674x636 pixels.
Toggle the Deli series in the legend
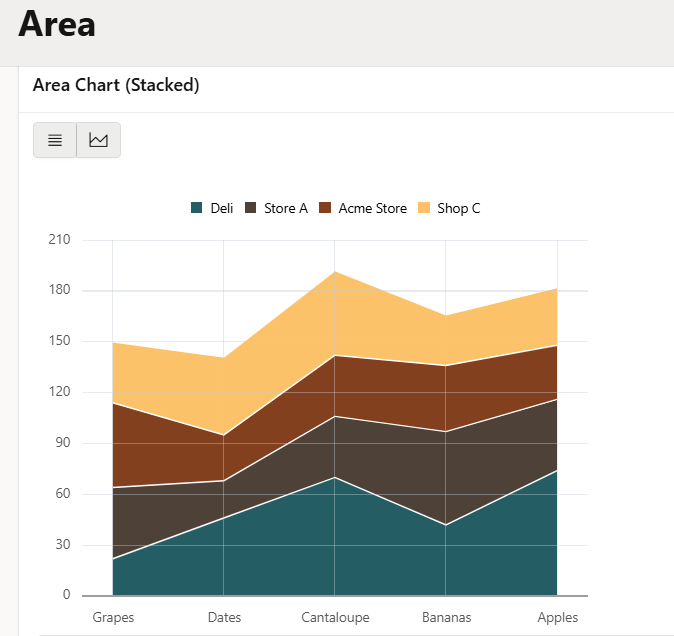pyautogui.click(x=212, y=208)
